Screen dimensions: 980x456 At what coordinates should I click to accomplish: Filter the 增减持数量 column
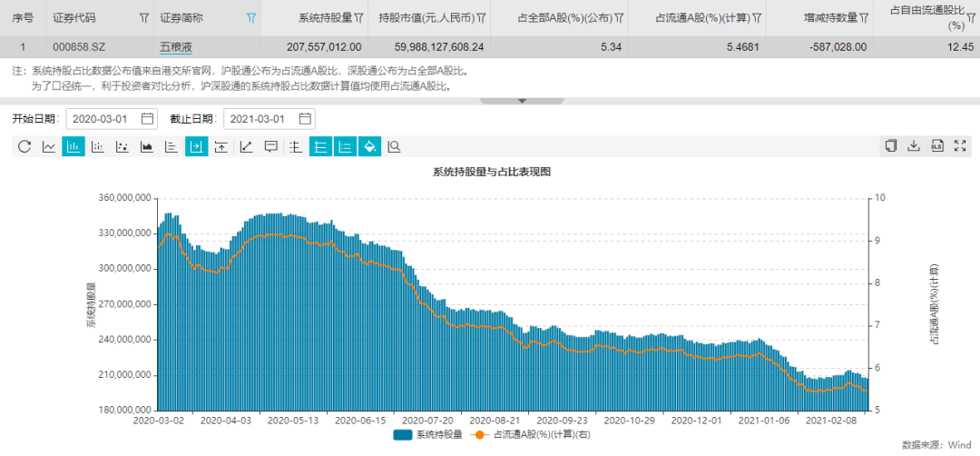click(x=865, y=18)
